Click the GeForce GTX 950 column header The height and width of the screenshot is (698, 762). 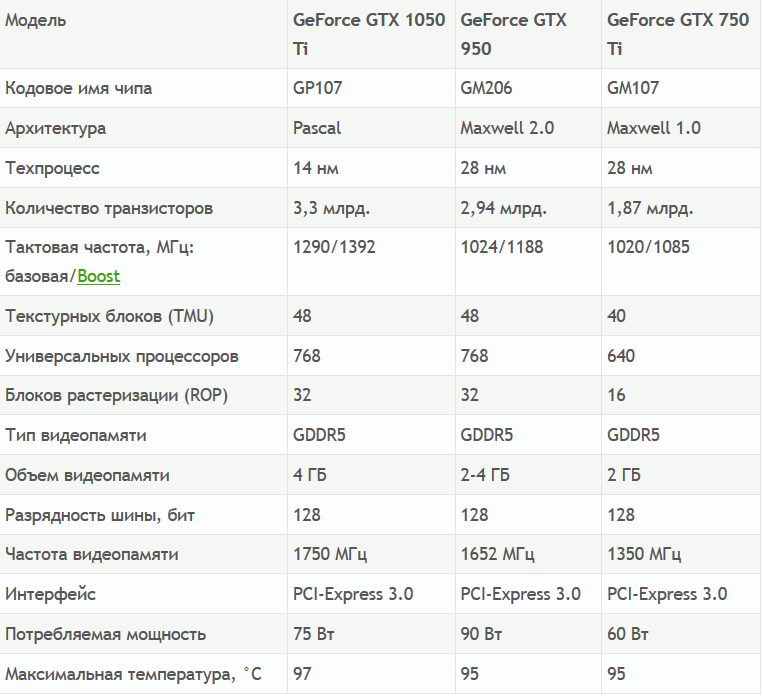pos(513,34)
